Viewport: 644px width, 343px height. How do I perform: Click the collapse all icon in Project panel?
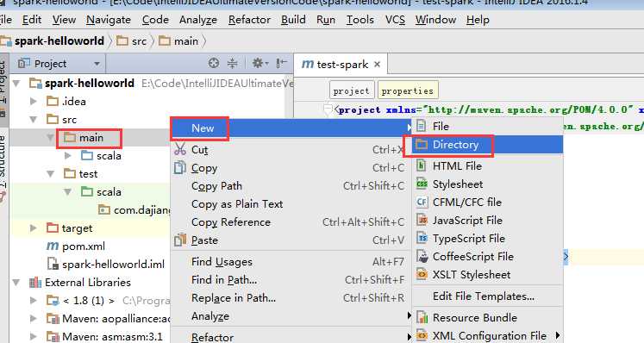[233, 63]
